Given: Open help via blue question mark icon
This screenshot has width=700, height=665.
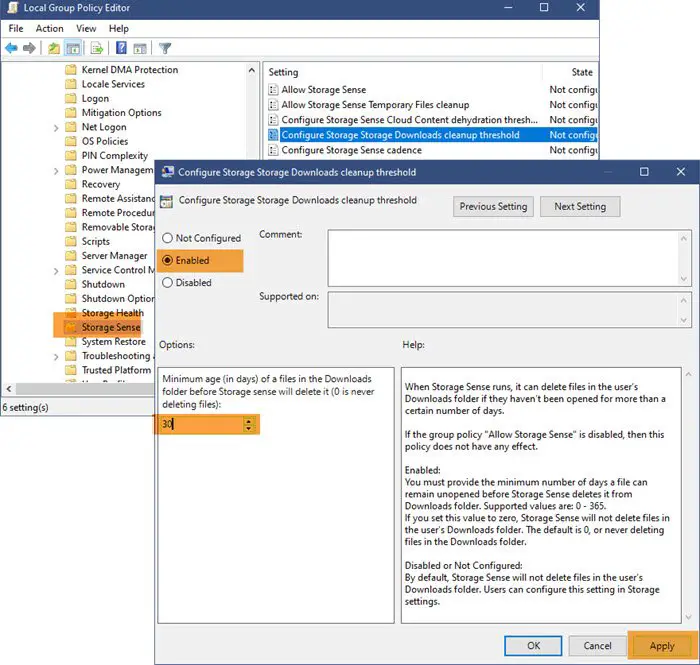Looking at the screenshot, I should click(x=121, y=48).
